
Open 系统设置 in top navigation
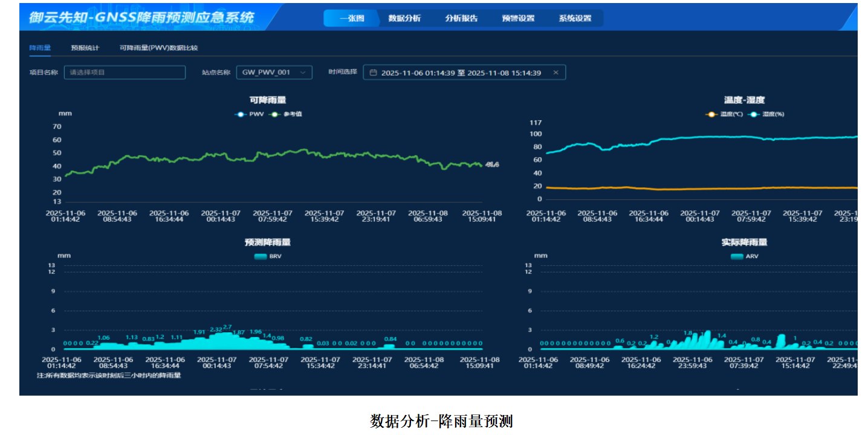coord(575,18)
